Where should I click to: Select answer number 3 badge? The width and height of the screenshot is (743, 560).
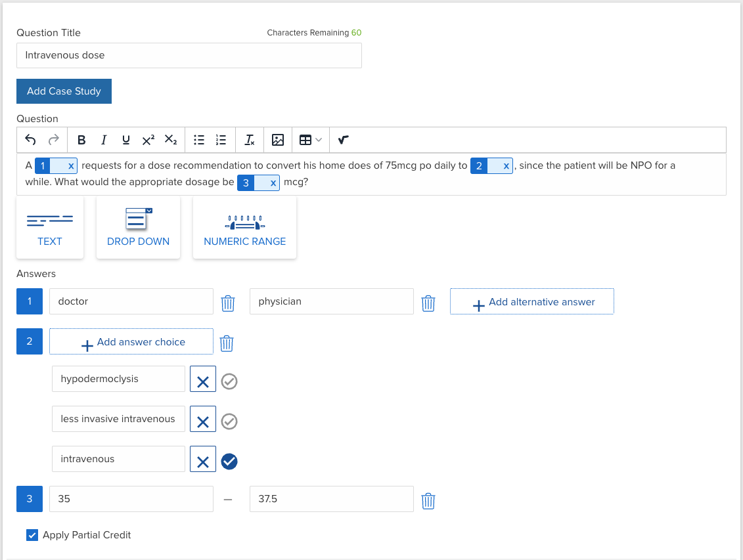pyautogui.click(x=30, y=499)
